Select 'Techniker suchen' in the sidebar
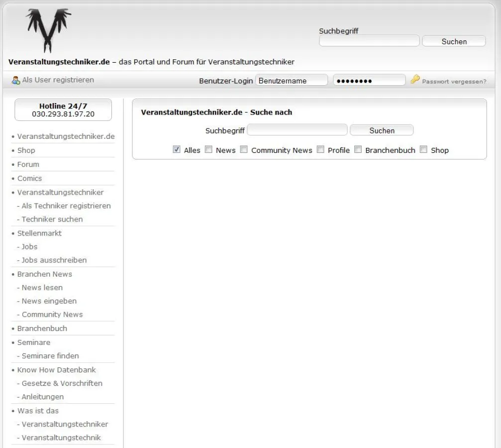This screenshot has height=448, width=501. tap(52, 219)
